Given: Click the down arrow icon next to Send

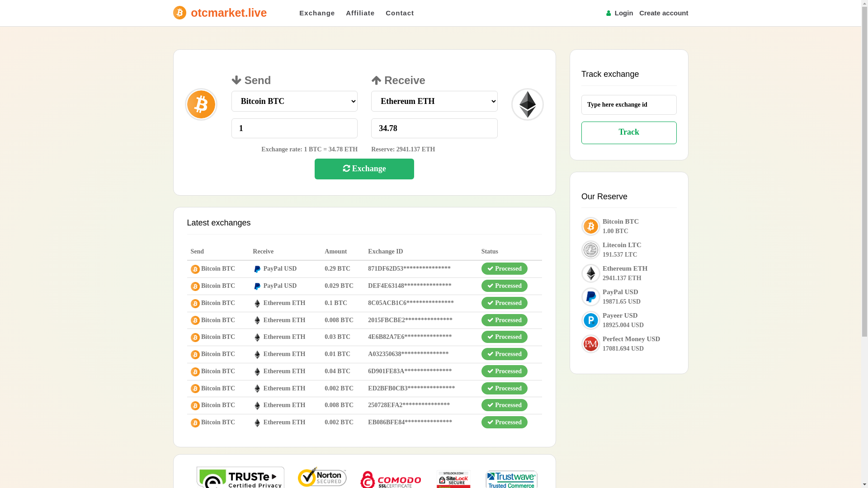Looking at the screenshot, I should pos(236,80).
